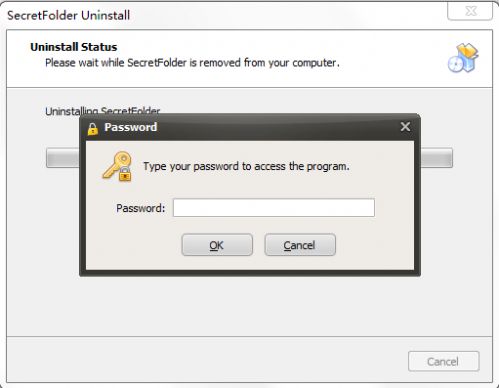The image size is (499, 388).
Task: Click the 'Uninstall Status' heading
Action: (x=74, y=47)
